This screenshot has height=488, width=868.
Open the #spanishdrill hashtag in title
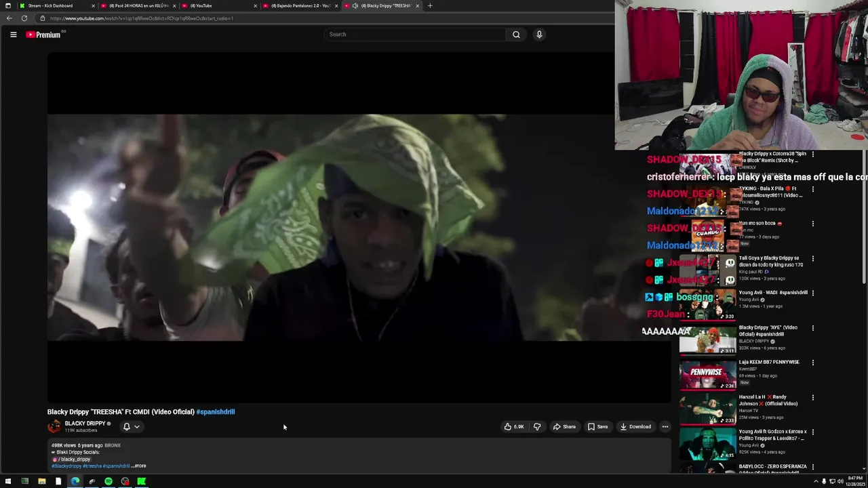(x=216, y=412)
